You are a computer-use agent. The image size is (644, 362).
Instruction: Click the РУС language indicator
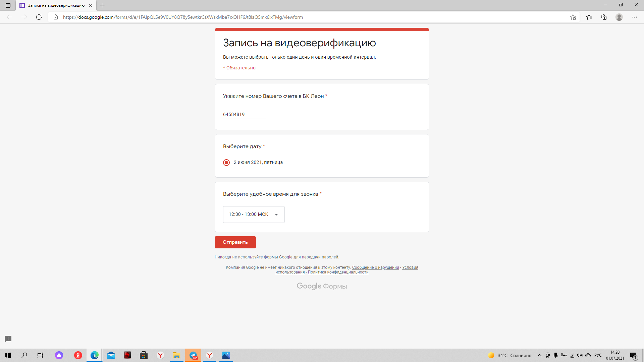pyautogui.click(x=598, y=355)
